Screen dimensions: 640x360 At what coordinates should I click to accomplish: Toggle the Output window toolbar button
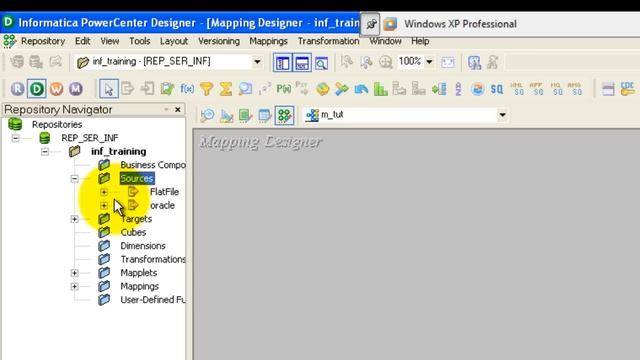(x=302, y=63)
